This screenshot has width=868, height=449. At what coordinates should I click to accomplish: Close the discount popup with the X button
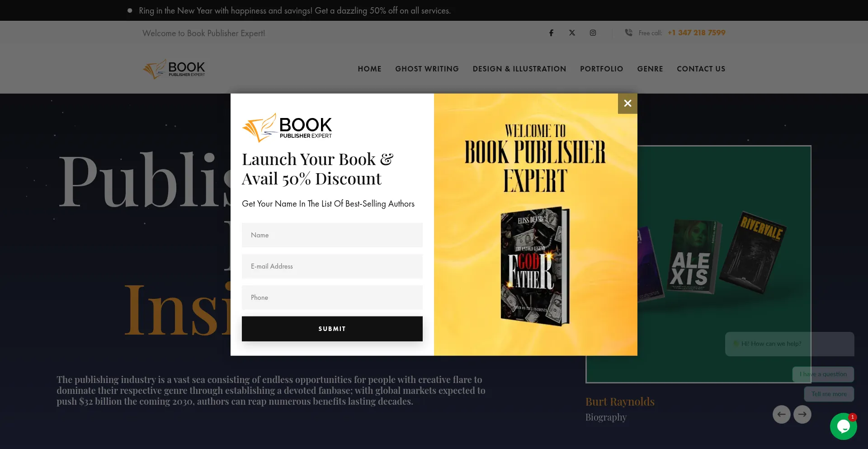coord(627,104)
